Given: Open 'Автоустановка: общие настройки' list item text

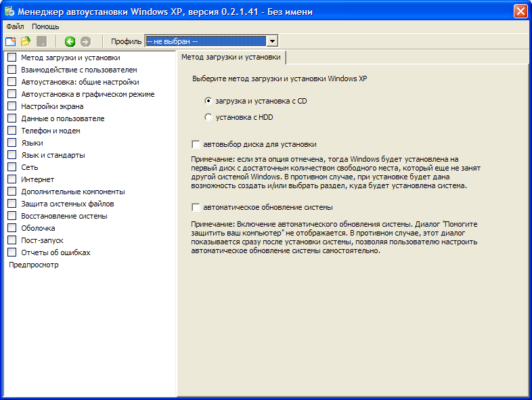Looking at the screenshot, I should click(80, 82).
